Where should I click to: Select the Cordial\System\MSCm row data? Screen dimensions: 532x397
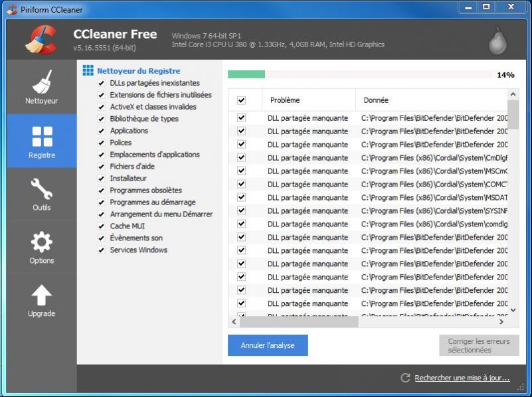[434, 171]
